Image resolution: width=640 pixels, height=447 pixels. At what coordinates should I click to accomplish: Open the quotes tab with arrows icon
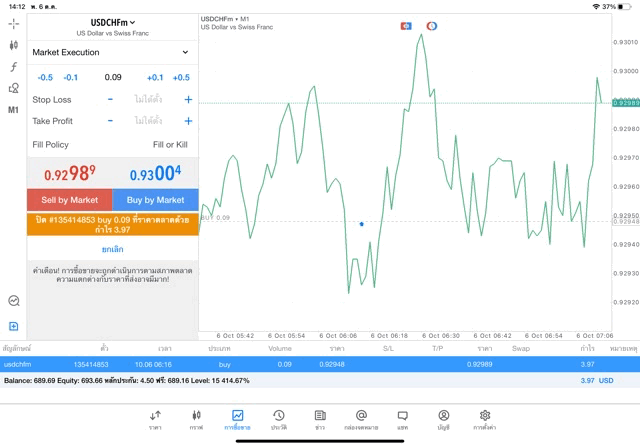coord(155,420)
